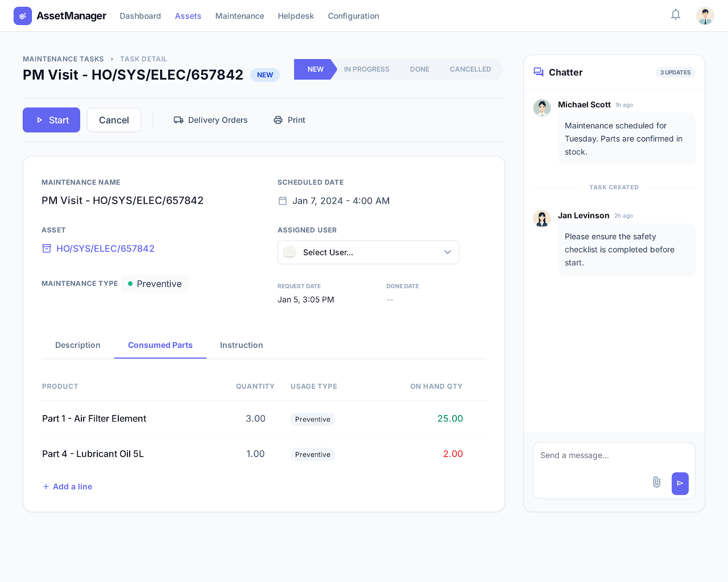Set status to Done stage

tap(420, 70)
